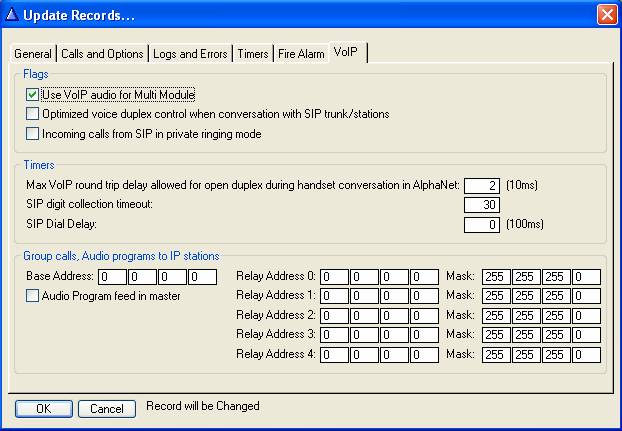Click the 'SIP Dial Delay:' label
The height and width of the screenshot is (431, 622).
pyautogui.click(x=61, y=224)
